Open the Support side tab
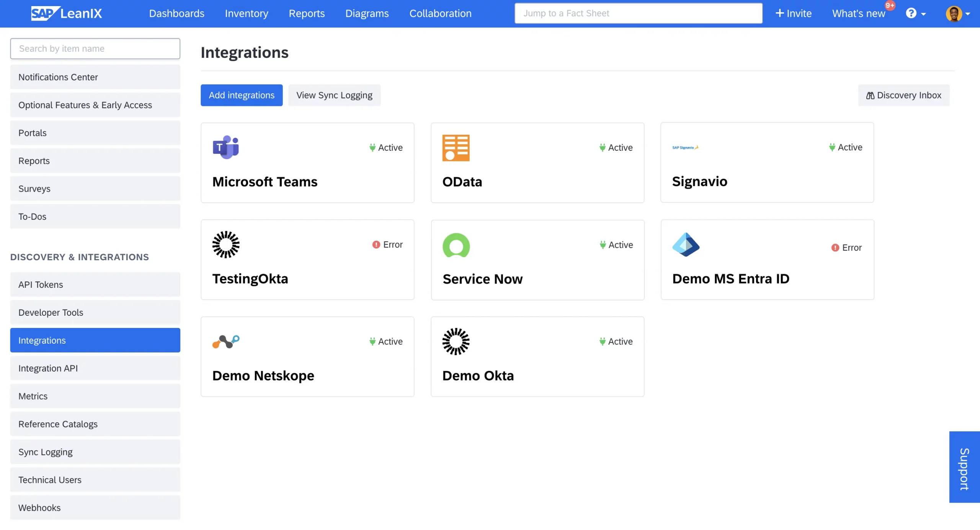This screenshot has height=530, width=980. click(x=964, y=467)
